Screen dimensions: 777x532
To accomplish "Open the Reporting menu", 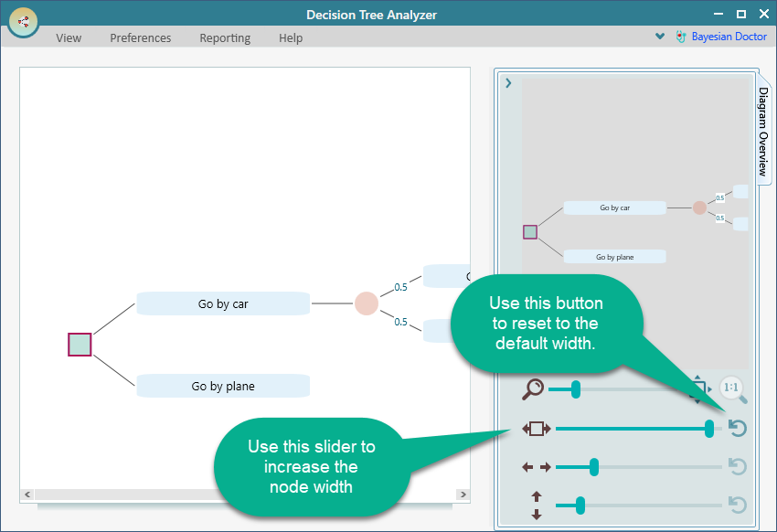I will [225, 38].
